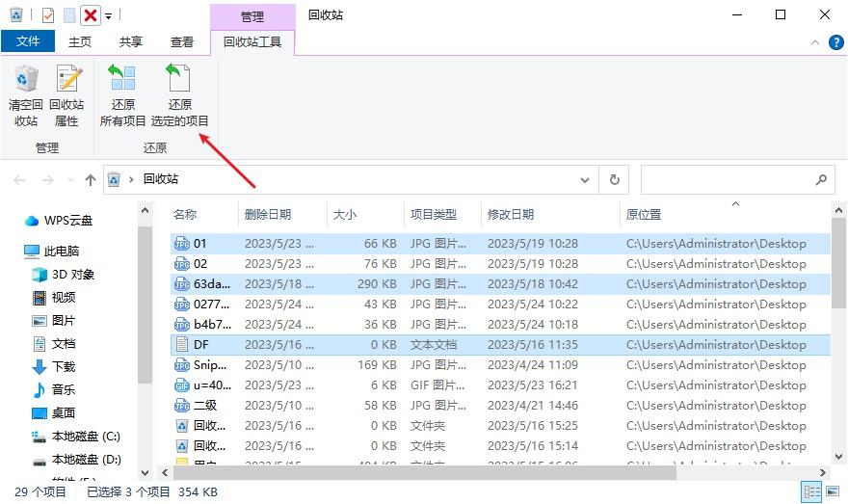Open 桌面 folder in sidebar

54,413
